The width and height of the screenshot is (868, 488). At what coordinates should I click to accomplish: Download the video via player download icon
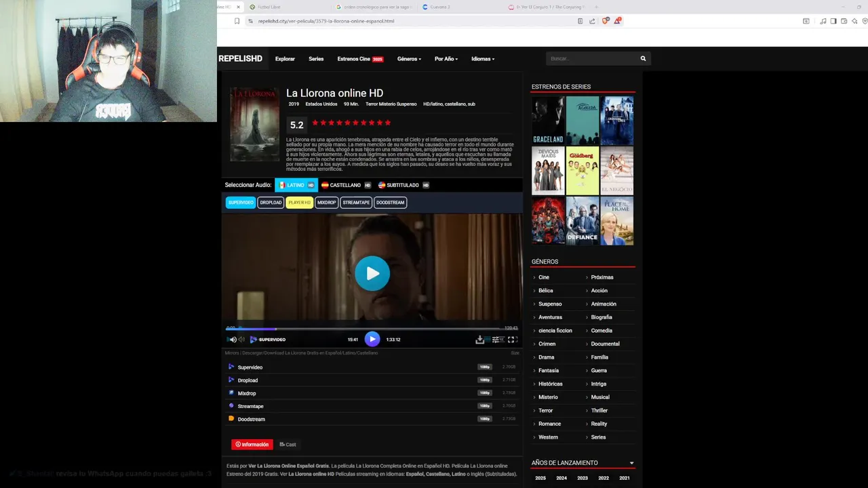point(480,340)
